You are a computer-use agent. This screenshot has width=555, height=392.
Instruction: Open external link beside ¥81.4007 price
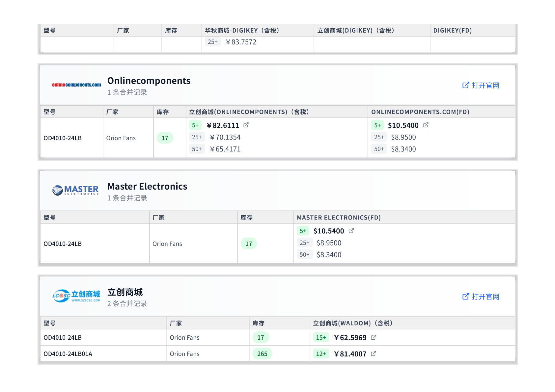tap(374, 354)
